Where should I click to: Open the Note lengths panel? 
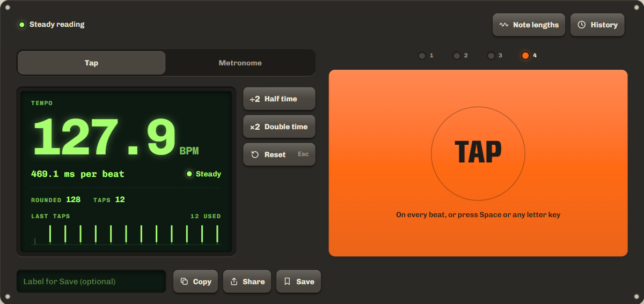click(x=529, y=25)
